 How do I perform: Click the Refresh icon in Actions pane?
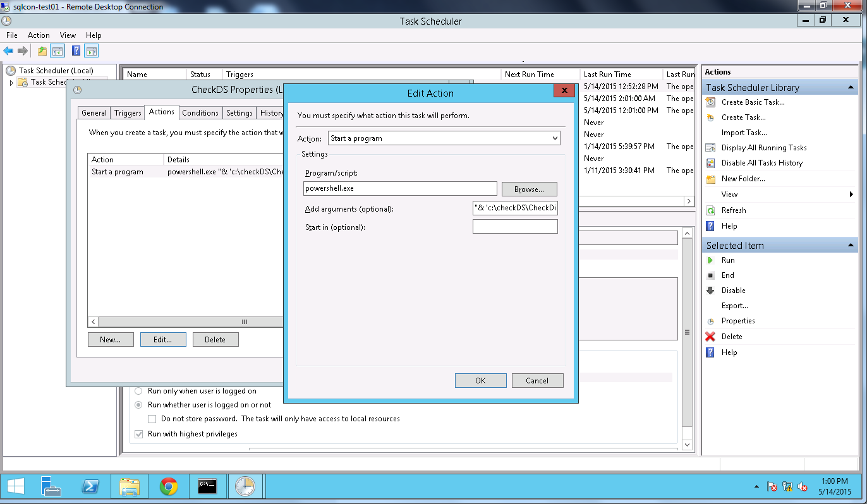click(x=710, y=210)
